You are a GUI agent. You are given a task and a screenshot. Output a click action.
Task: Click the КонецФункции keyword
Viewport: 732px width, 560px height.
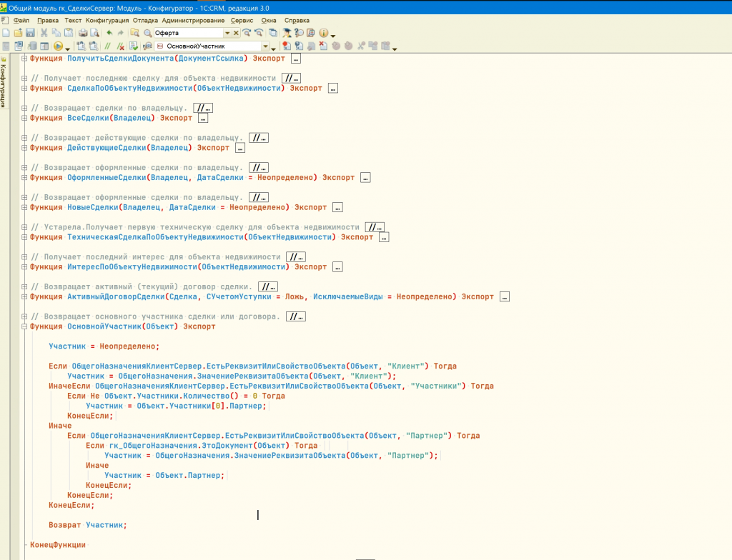click(58, 544)
